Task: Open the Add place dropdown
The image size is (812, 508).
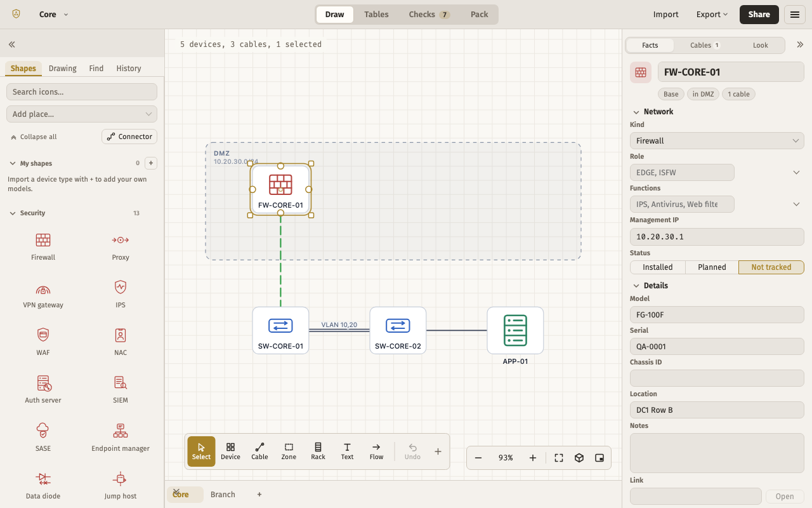Action: tap(82, 114)
